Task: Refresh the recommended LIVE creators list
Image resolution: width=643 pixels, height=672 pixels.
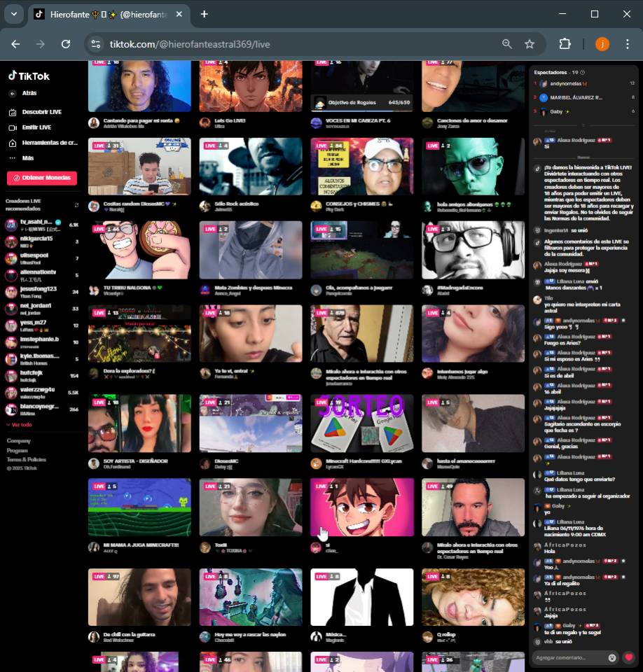Action: pos(76,205)
